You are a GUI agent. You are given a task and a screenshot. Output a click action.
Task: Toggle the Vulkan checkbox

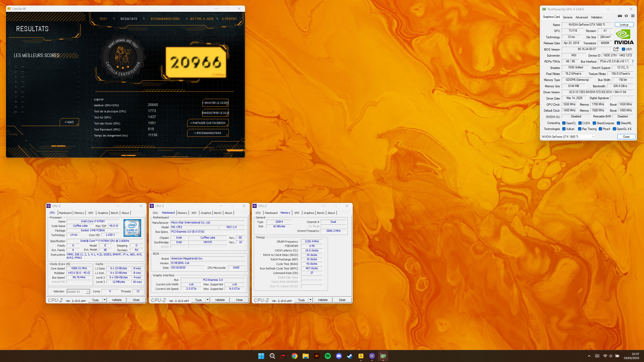coord(564,129)
